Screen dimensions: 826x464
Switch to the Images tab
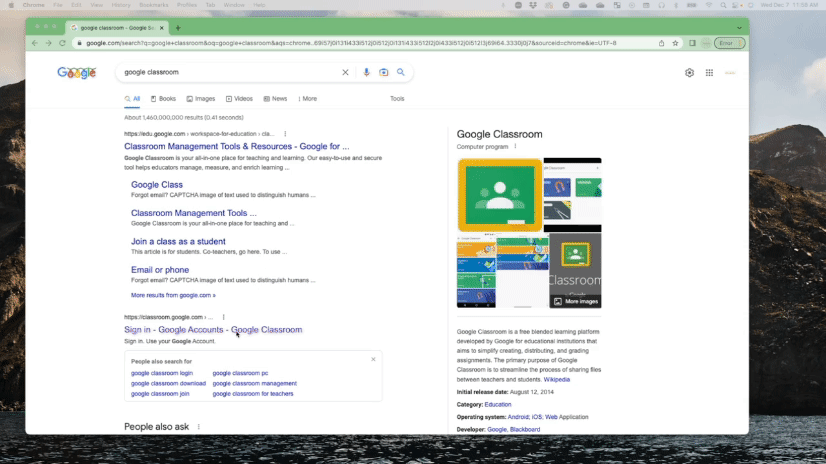point(201,98)
